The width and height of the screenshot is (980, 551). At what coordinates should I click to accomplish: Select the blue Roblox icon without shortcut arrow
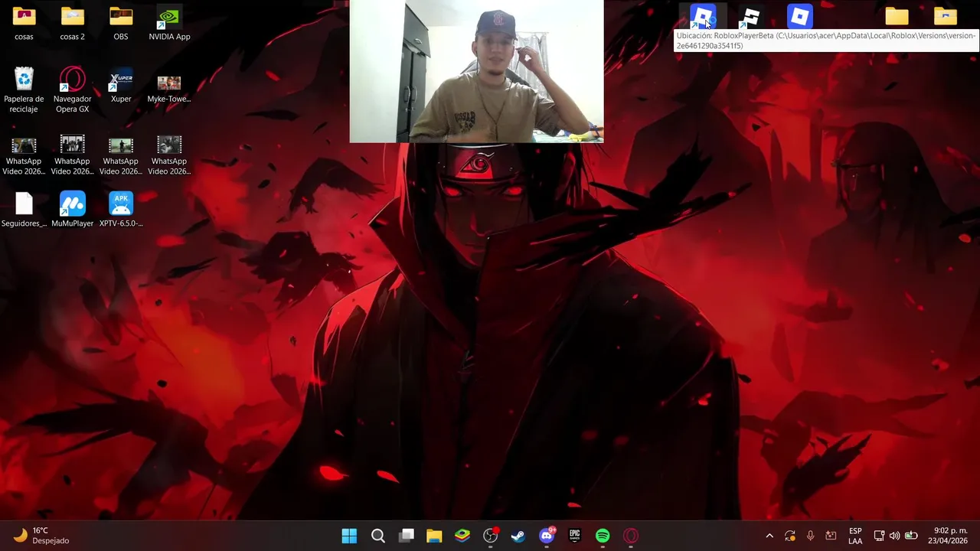coord(799,16)
